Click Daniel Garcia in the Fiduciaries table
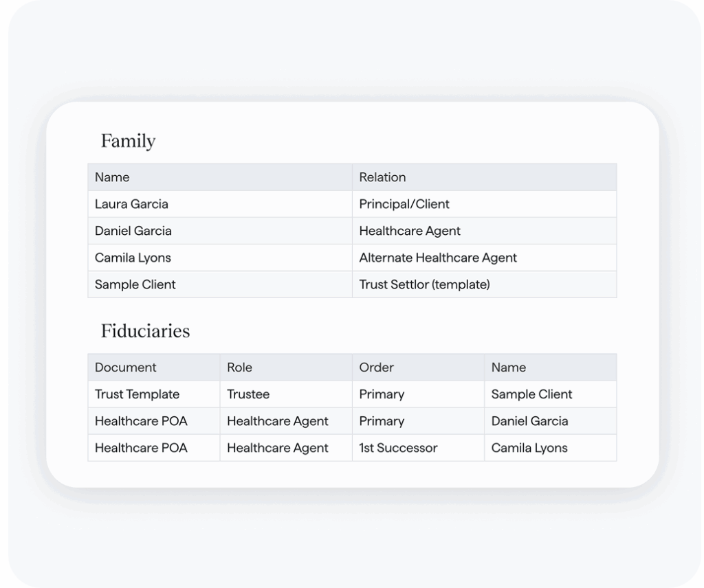Image resolution: width=704 pixels, height=588 pixels. [551, 421]
